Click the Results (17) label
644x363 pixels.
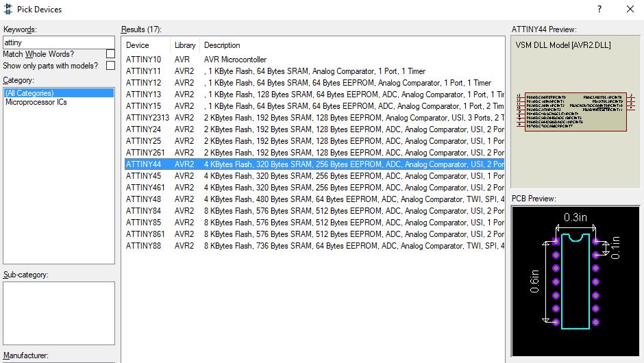click(141, 29)
